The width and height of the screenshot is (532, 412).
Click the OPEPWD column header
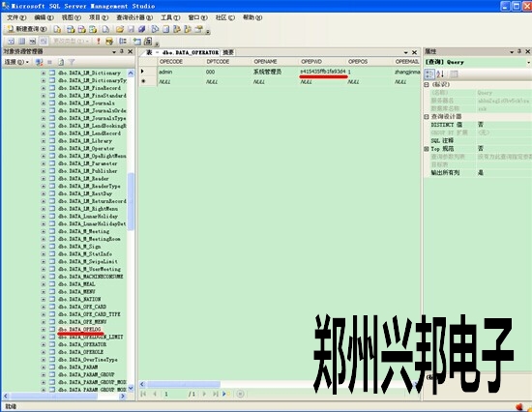322,62
